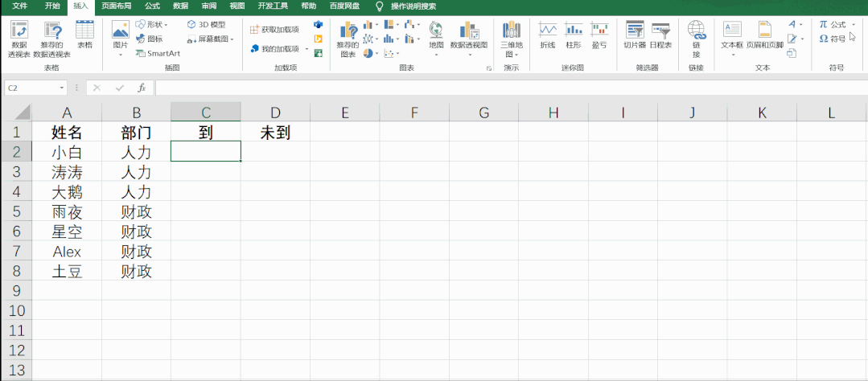Expand My Add-ins dropdown arrow
Image resolution: width=868 pixels, height=381 pixels.
306,49
